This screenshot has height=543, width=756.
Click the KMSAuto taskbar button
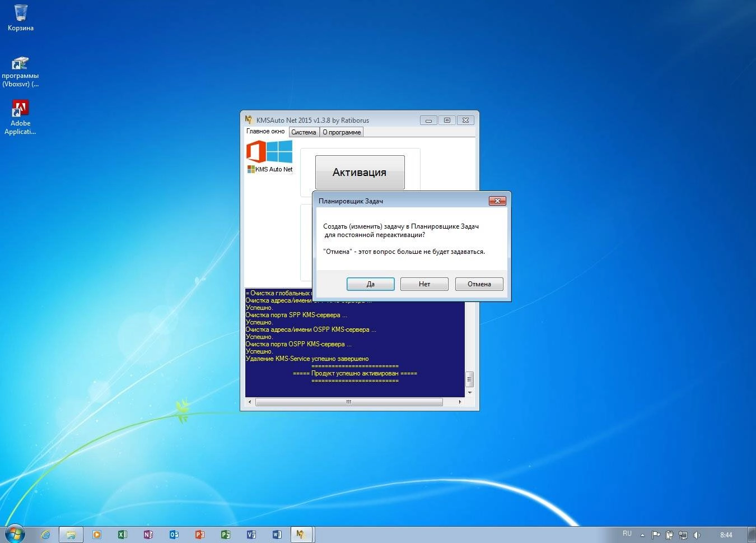[x=302, y=535]
